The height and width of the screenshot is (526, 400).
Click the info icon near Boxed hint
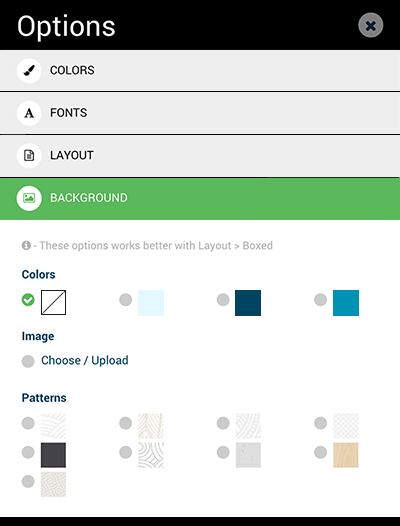tap(26, 246)
